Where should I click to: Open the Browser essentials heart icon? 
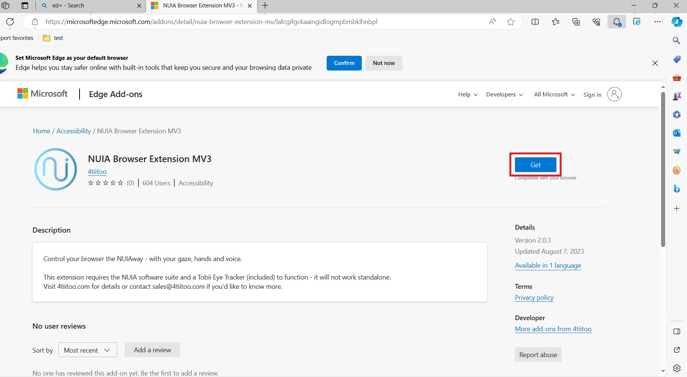(x=596, y=21)
